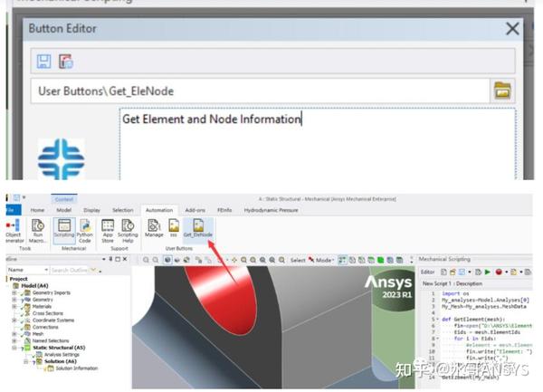Image resolution: width=543 pixels, height=392 pixels.
Task: Create new script in the Editor toolbar
Action: click(443, 272)
